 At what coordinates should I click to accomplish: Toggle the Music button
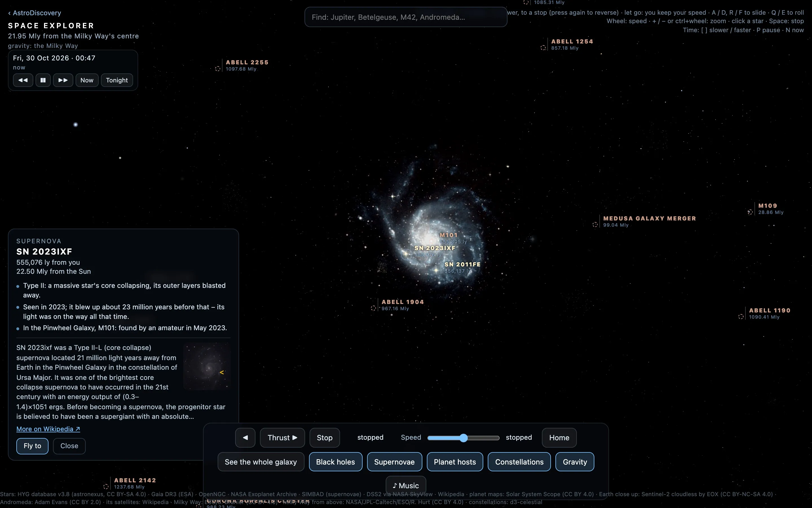406,485
